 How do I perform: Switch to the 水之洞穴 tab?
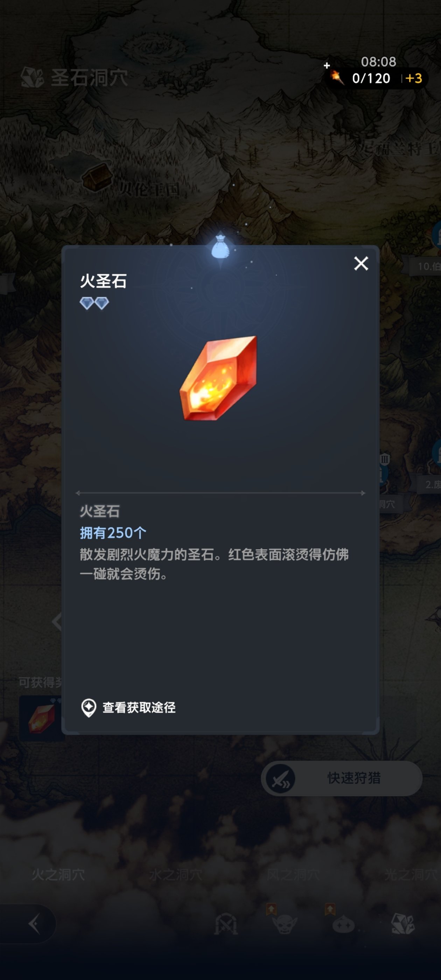(176, 874)
